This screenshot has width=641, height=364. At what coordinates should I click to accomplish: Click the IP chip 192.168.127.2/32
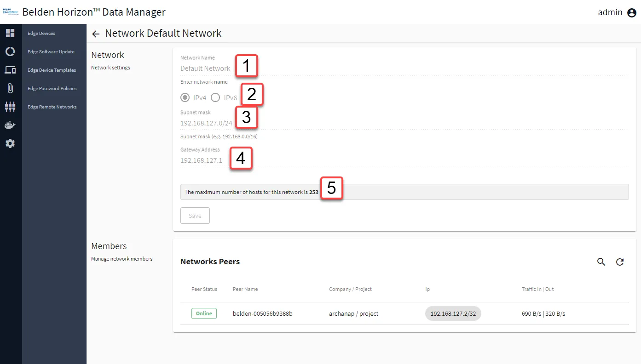453,313
